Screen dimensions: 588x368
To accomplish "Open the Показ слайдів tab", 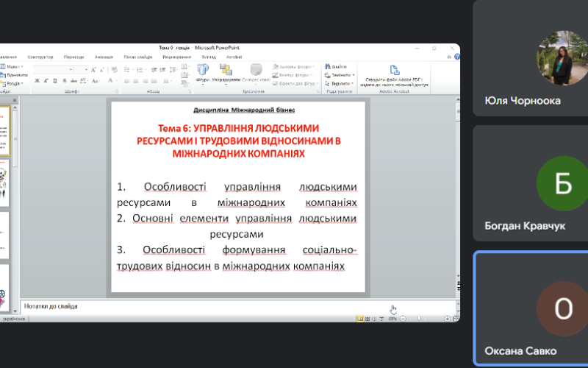I will coord(137,57).
